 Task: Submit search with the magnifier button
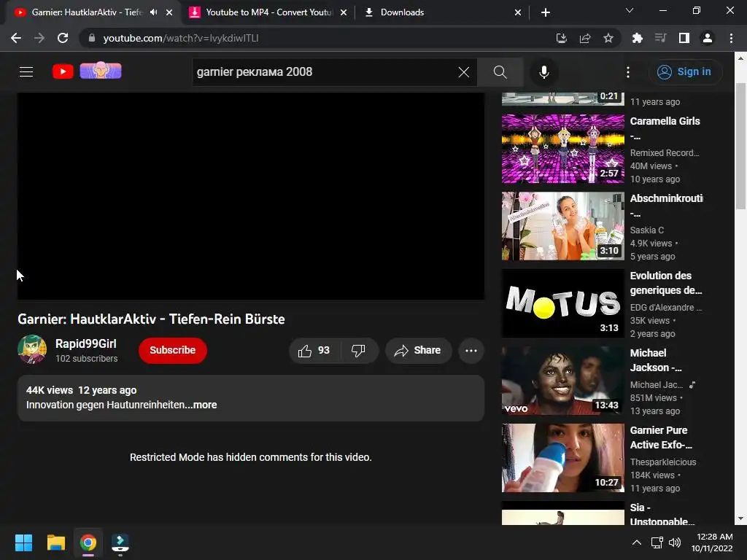[500, 72]
